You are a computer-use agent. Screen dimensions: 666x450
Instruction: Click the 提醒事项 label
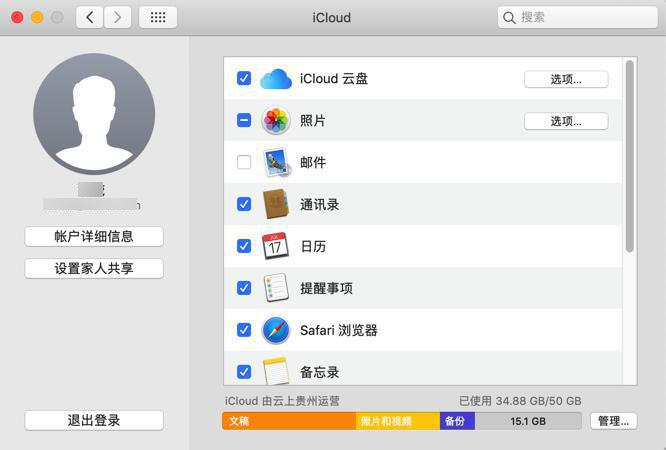point(326,288)
